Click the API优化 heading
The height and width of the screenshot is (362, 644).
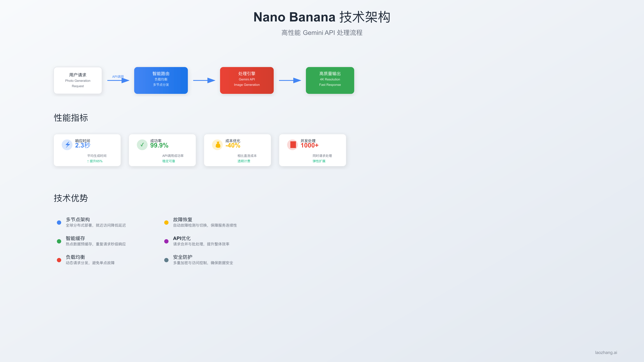(182, 238)
